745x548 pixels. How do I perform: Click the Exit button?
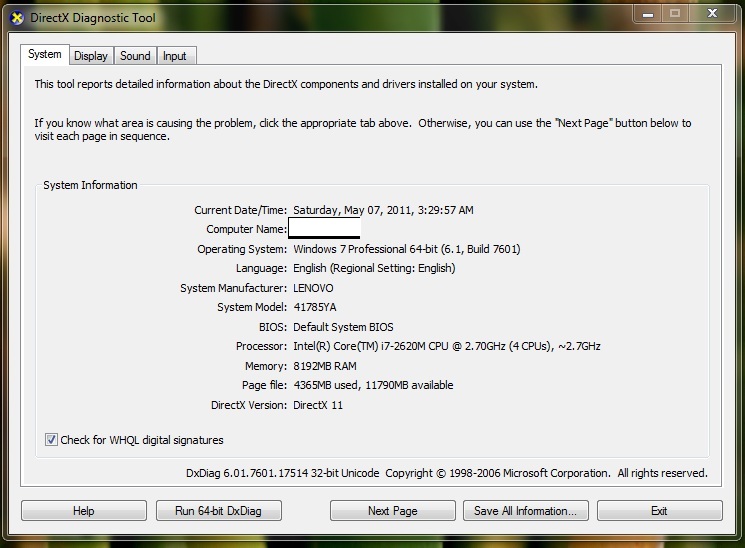coord(659,511)
